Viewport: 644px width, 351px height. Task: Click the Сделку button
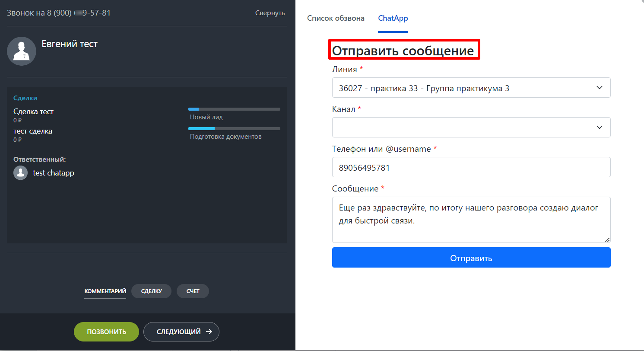pyautogui.click(x=151, y=291)
